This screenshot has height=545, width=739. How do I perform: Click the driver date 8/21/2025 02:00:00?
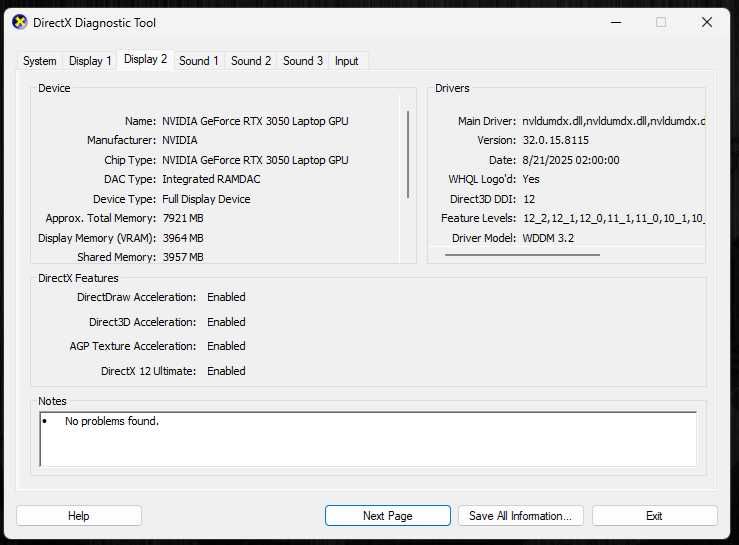[571, 160]
